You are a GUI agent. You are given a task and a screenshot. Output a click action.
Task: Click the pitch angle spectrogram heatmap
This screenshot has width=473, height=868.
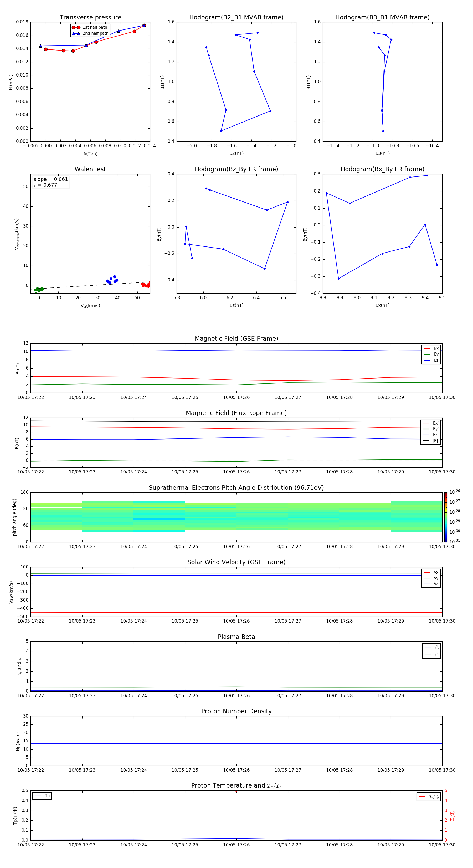(x=236, y=517)
